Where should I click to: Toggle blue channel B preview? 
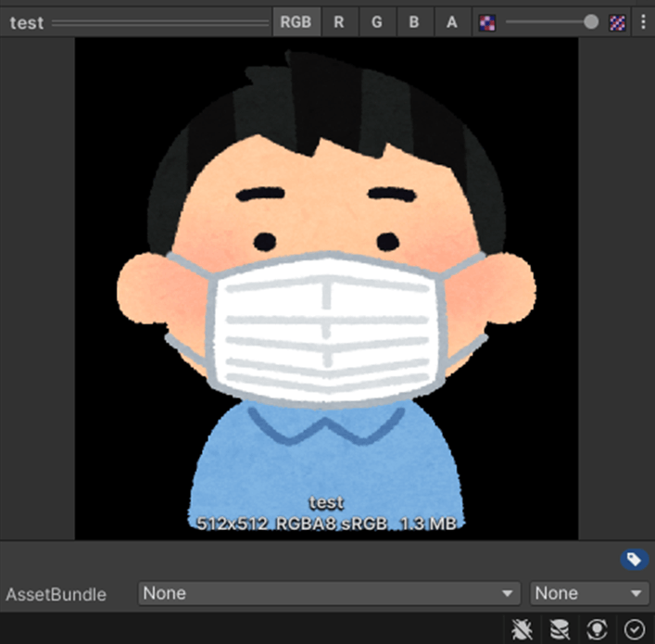click(x=414, y=21)
